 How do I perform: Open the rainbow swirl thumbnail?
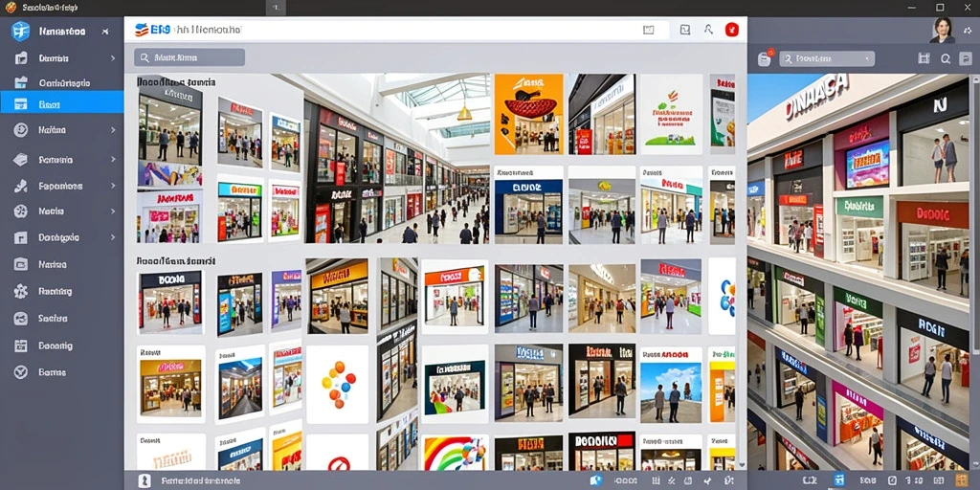[455, 453]
